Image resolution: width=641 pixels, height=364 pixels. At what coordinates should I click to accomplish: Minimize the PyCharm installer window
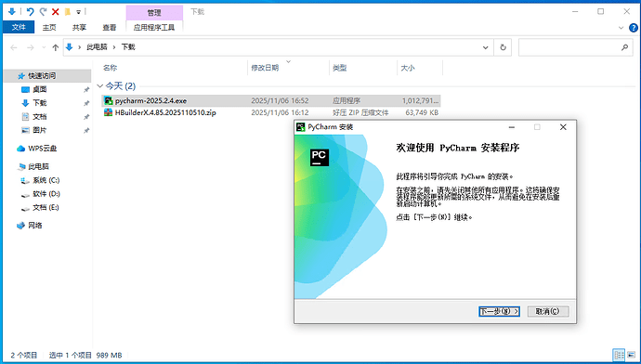(x=512, y=127)
